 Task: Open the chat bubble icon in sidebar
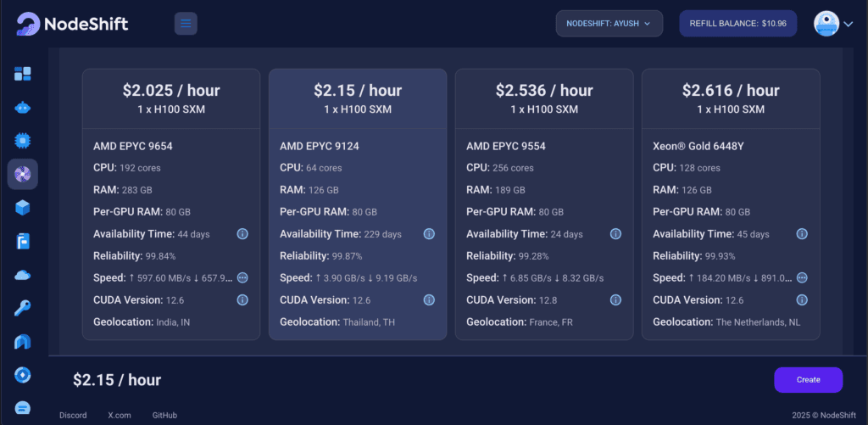[23, 408]
